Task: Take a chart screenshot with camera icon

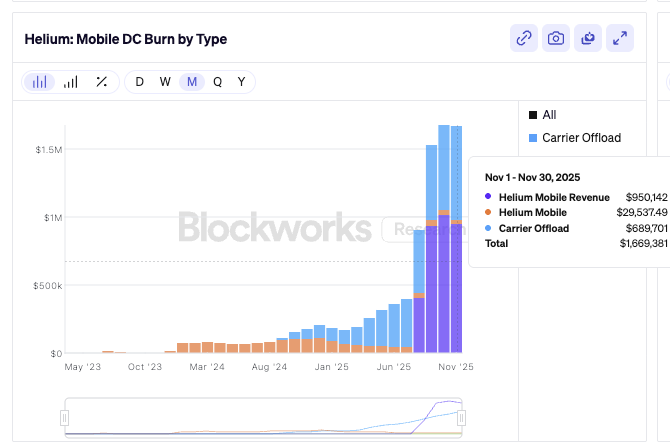Action: point(556,39)
